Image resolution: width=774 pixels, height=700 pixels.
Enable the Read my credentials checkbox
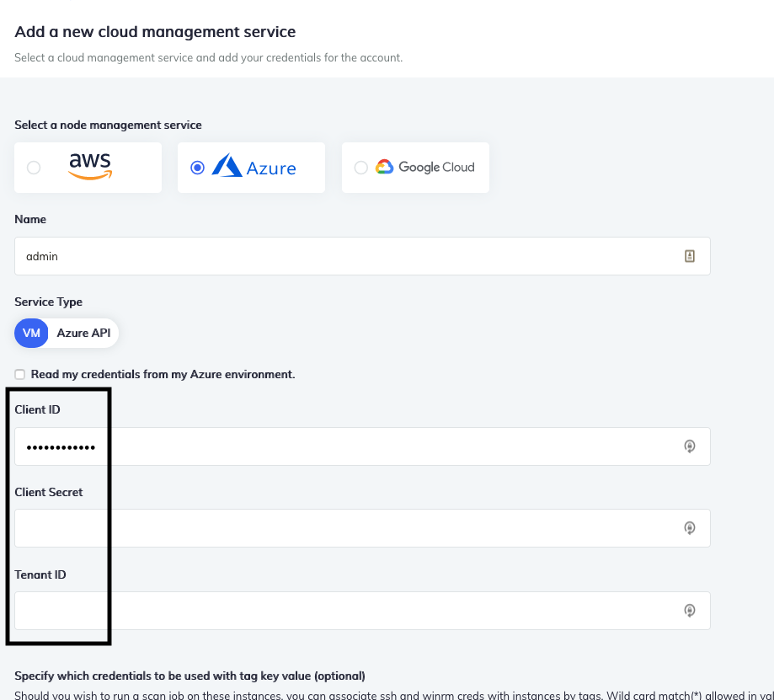(19, 374)
